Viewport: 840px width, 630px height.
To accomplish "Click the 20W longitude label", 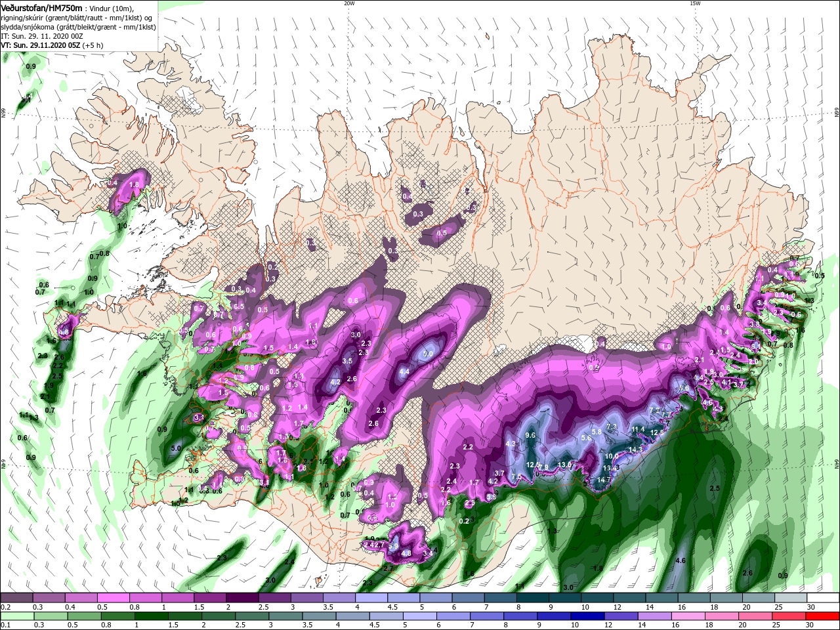I will tap(349, 3).
